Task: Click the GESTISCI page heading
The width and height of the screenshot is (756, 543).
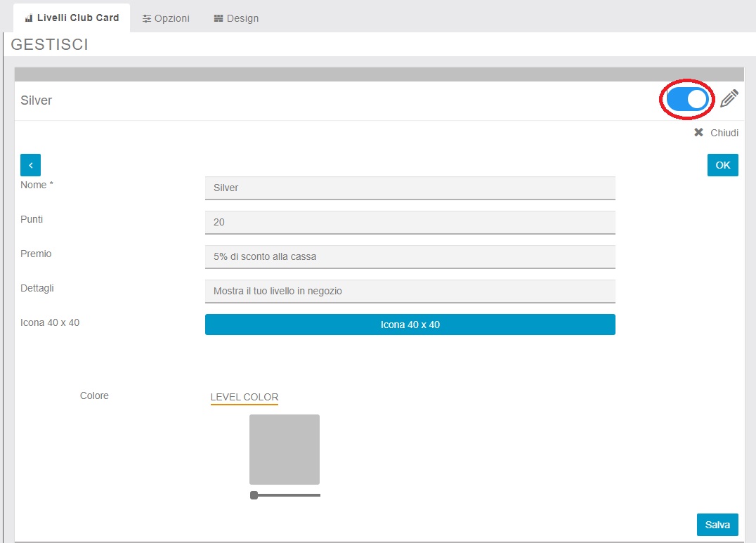Action: click(50, 44)
